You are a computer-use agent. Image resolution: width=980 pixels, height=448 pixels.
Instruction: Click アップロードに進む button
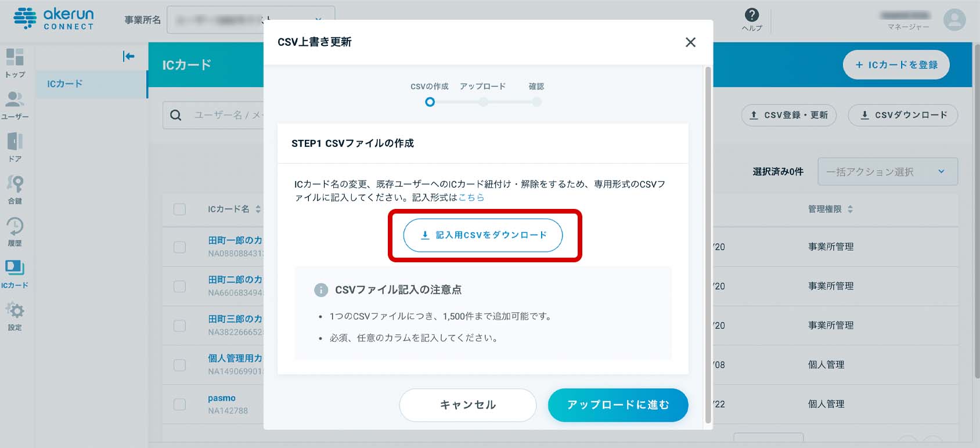618,405
